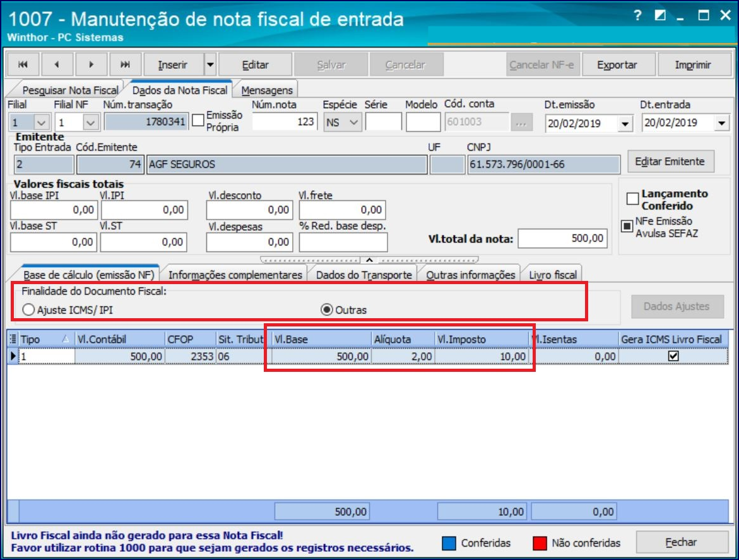Click the grid column selector icon
739x560 pixels.
click(x=13, y=339)
